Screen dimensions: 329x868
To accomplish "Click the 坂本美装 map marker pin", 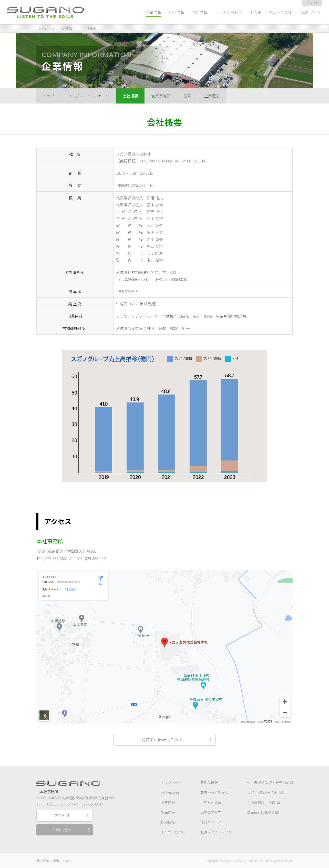I will pyautogui.click(x=81, y=618).
